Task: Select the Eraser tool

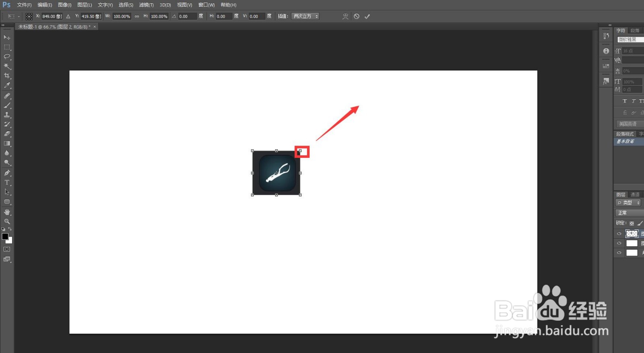Action: click(7, 134)
